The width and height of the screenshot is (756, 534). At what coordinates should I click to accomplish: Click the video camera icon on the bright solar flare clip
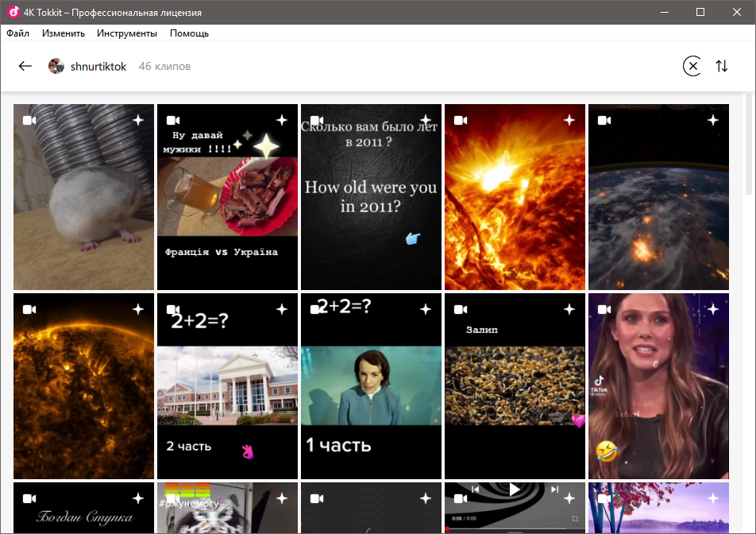pos(461,120)
